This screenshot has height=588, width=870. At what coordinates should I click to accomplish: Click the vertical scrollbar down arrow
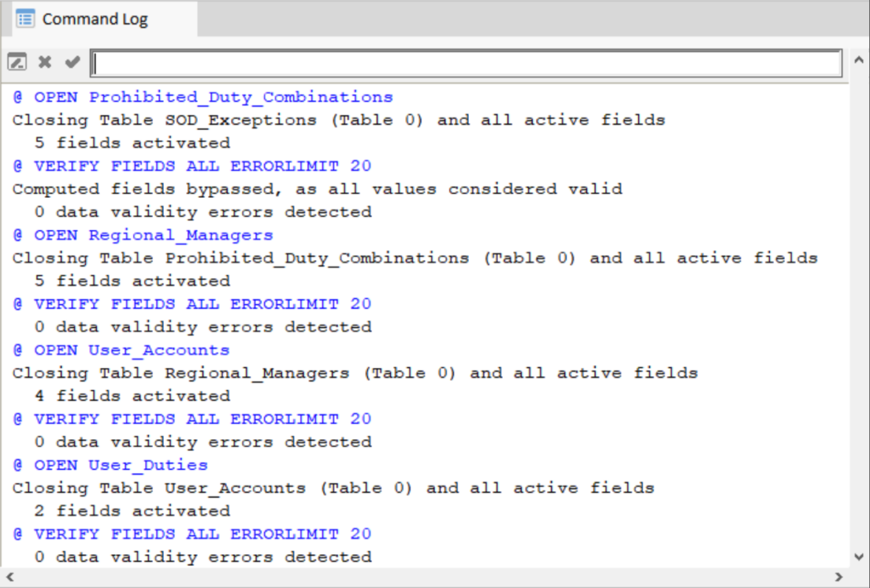[858, 557]
